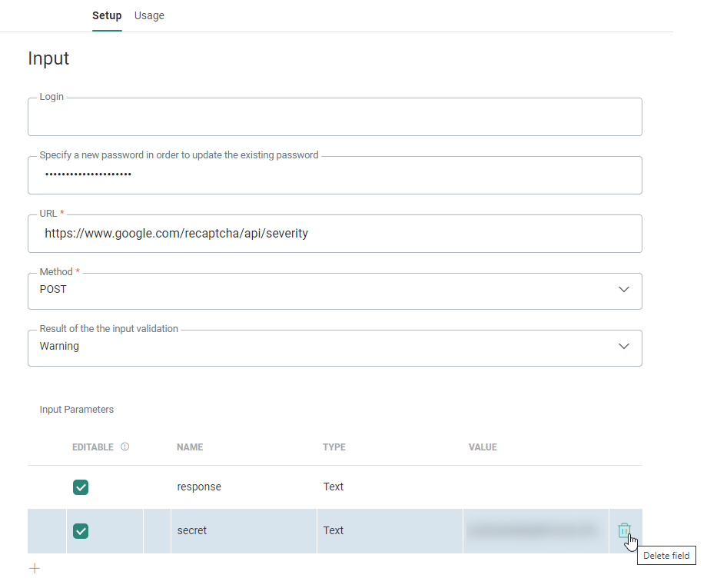The width and height of the screenshot is (707, 588).
Task: Click the Text type cell in response row
Action: (x=334, y=487)
